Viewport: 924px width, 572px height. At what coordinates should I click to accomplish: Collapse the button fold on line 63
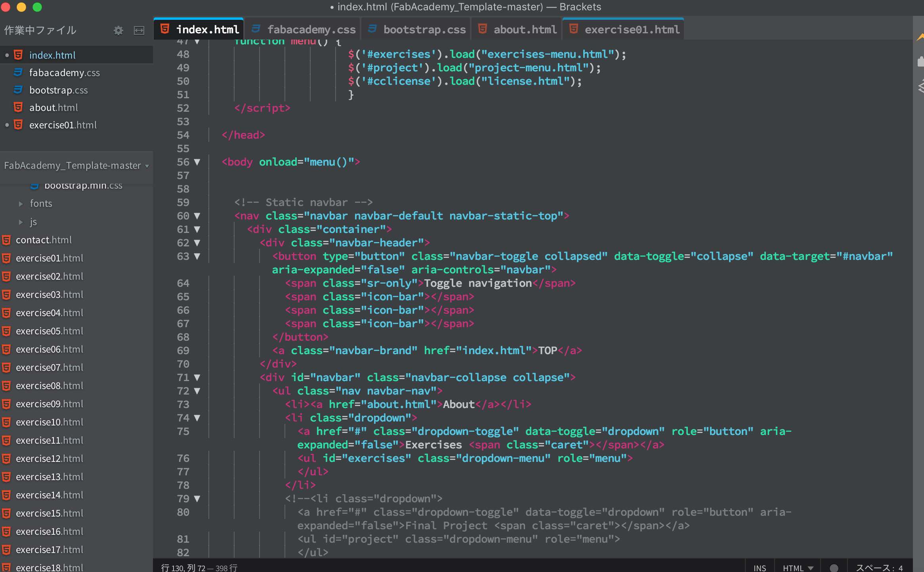point(197,256)
